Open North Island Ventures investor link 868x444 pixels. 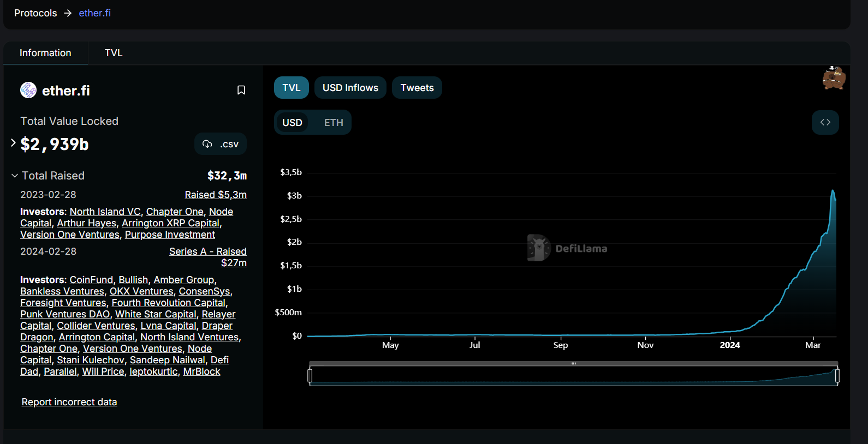click(189, 337)
